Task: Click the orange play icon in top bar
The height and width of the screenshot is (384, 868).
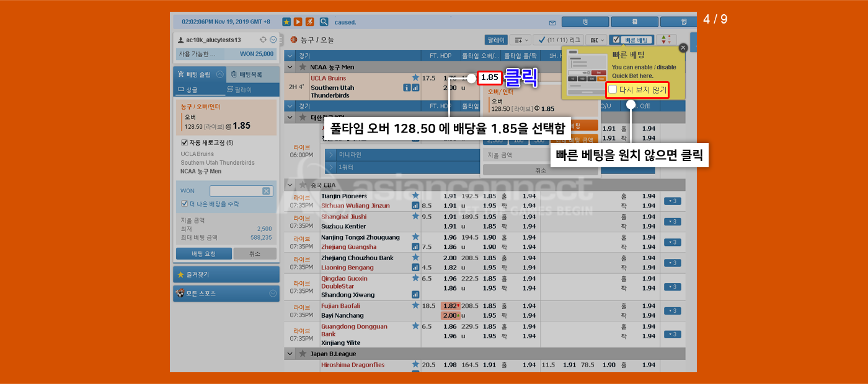Action: 298,22
